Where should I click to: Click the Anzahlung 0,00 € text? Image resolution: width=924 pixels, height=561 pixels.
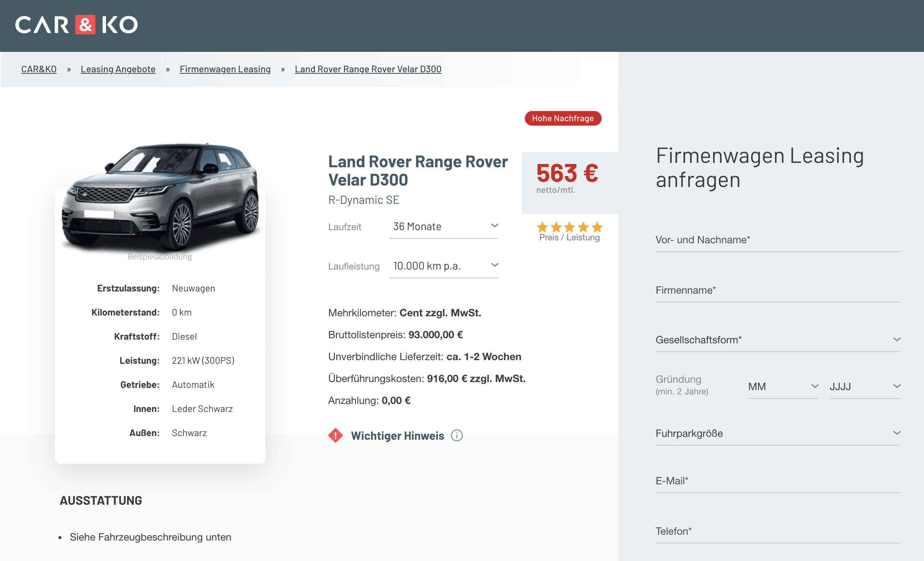pyautogui.click(x=370, y=400)
